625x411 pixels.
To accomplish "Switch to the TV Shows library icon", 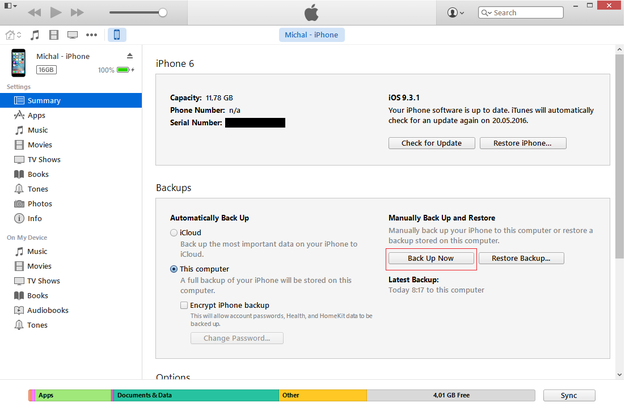I will tap(73, 35).
